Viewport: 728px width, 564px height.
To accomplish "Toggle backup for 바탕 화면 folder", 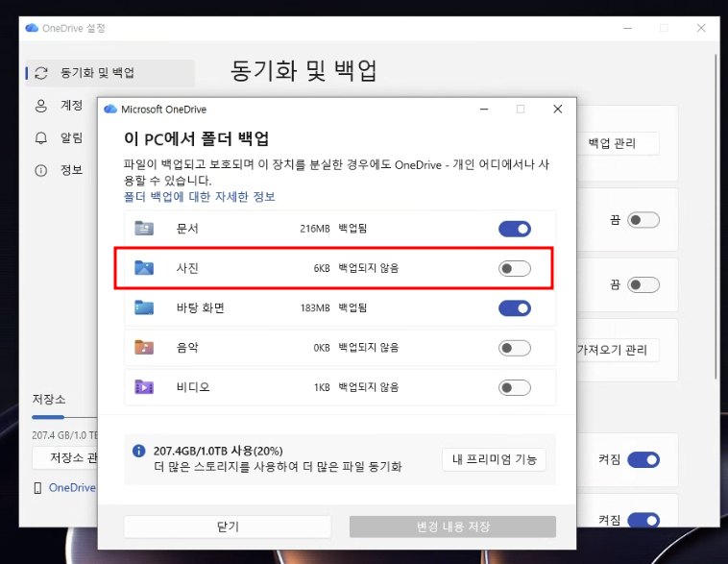I will 515,308.
